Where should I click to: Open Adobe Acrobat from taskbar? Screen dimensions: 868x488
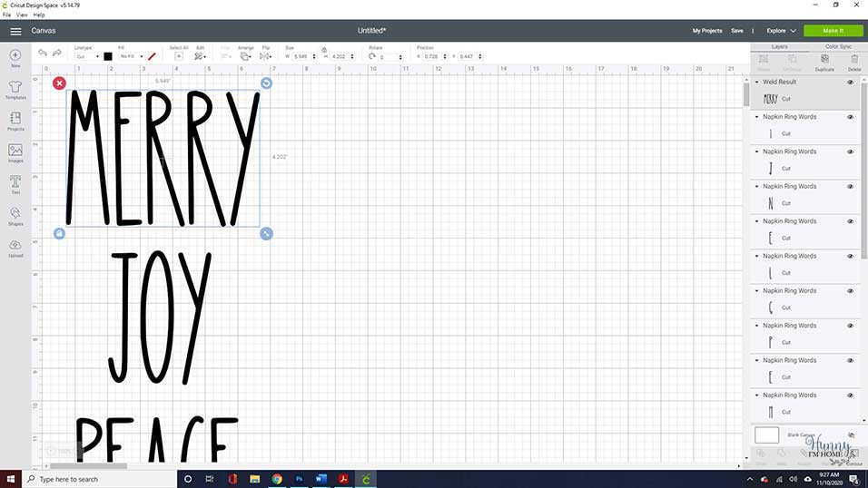pyautogui.click(x=343, y=479)
